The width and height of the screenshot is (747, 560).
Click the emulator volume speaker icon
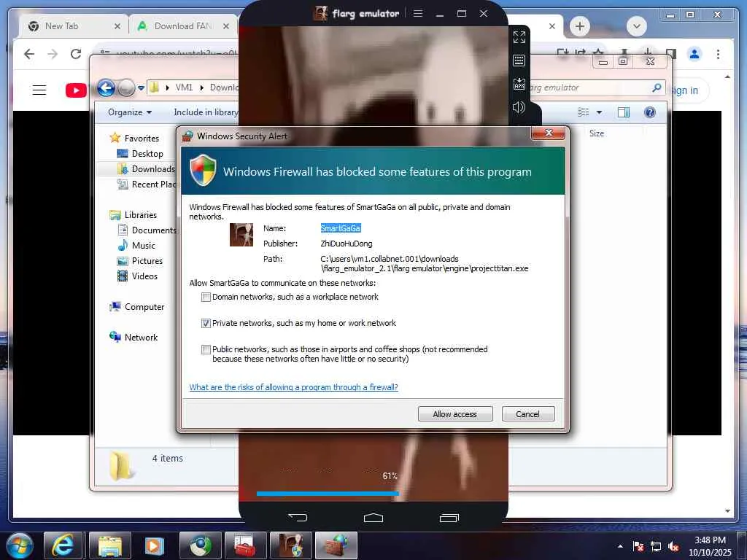(x=519, y=108)
